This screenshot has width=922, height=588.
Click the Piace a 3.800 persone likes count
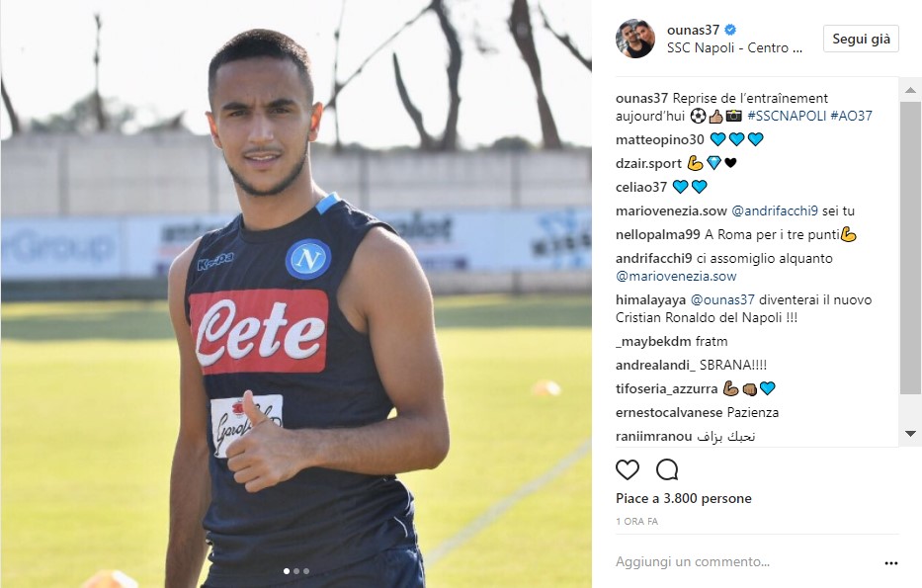[683, 499]
